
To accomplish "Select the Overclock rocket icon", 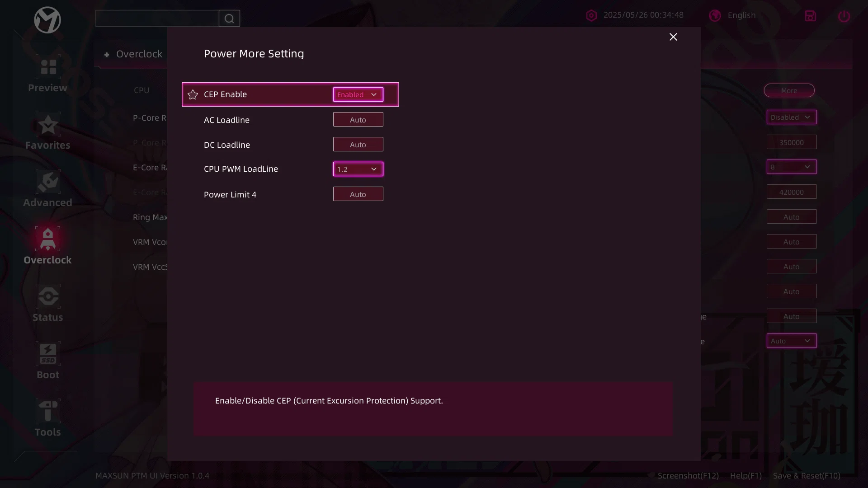I will point(48,239).
